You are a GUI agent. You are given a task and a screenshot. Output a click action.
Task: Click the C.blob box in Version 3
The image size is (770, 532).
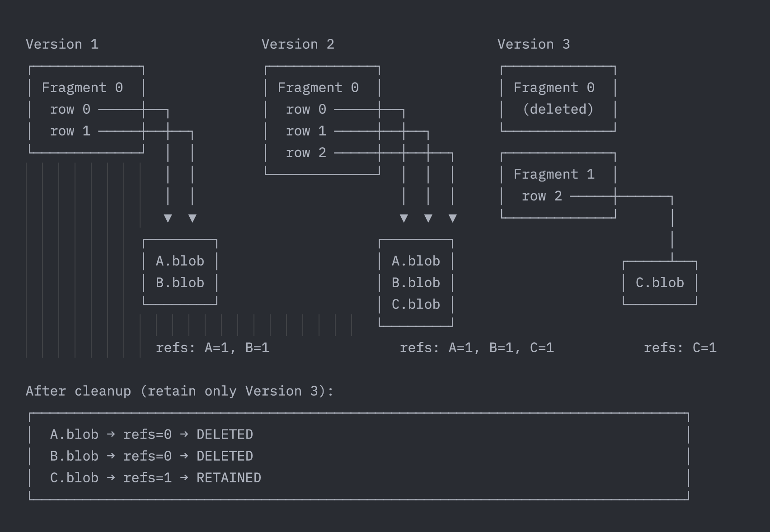[659, 282]
